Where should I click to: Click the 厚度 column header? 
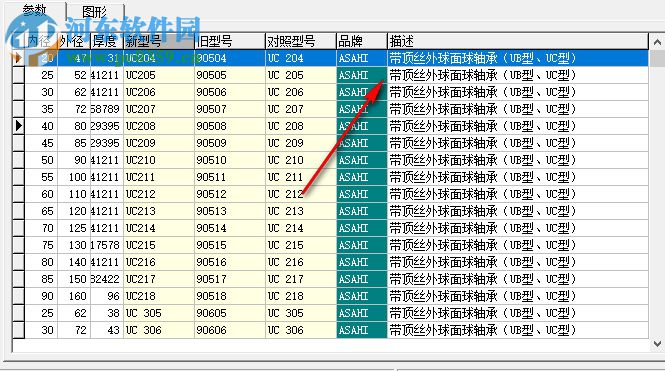pyautogui.click(x=107, y=41)
